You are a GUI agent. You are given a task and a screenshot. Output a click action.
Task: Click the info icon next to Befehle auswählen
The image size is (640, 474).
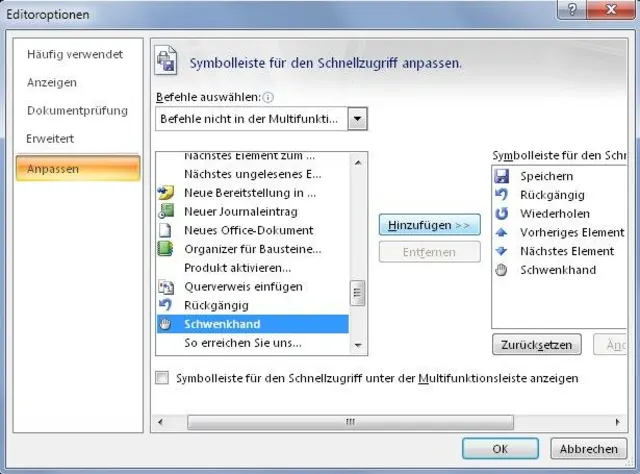268,98
